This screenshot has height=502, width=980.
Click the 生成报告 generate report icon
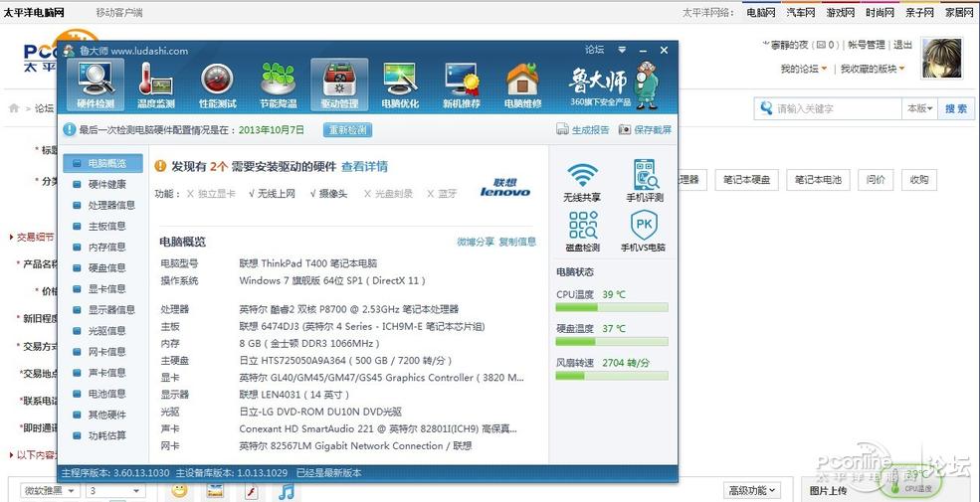[561, 130]
